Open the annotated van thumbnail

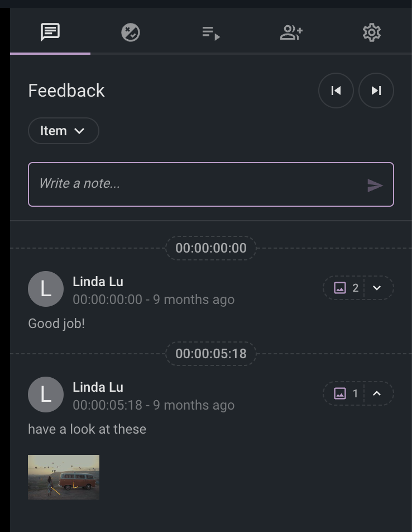(64, 477)
